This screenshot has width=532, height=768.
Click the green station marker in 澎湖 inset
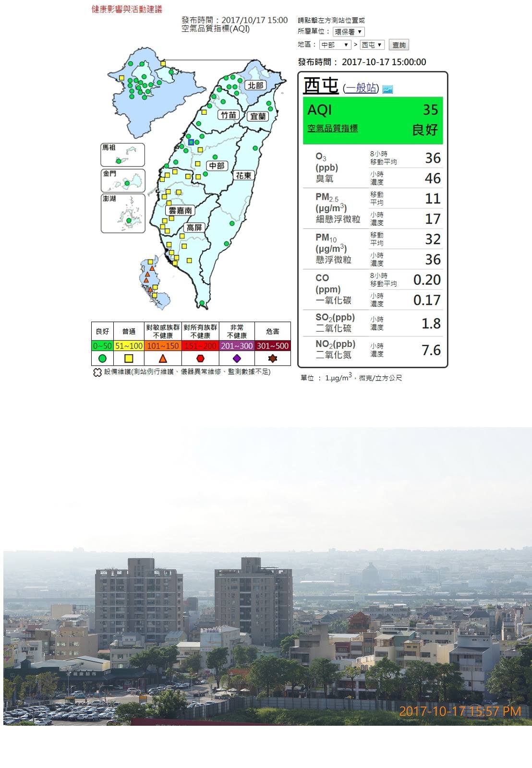tap(129, 221)
